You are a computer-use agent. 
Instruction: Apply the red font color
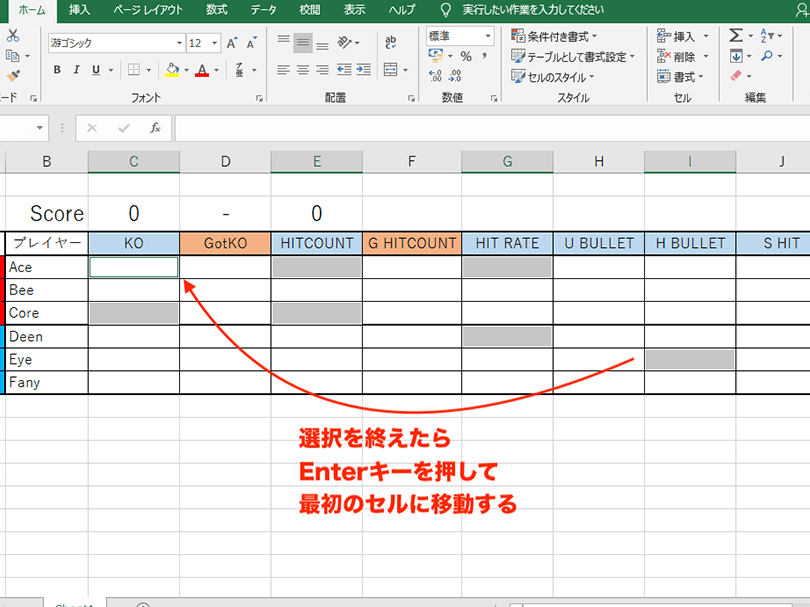pyautogui.click(x=202, y=70)
